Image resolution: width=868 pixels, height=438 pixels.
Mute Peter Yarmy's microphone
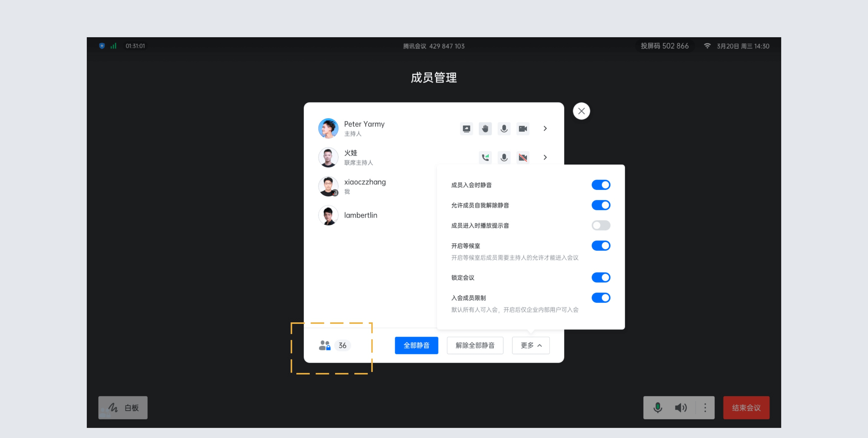pos(504,128)
